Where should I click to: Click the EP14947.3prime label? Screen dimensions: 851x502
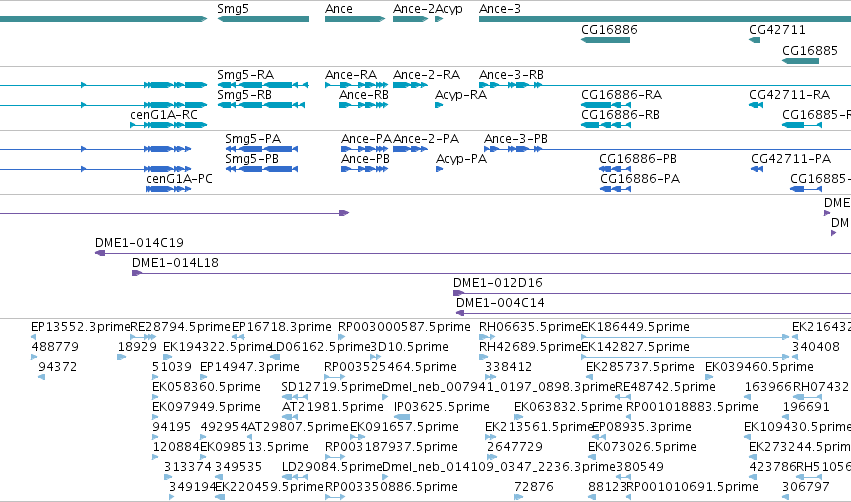pos(250,367)
